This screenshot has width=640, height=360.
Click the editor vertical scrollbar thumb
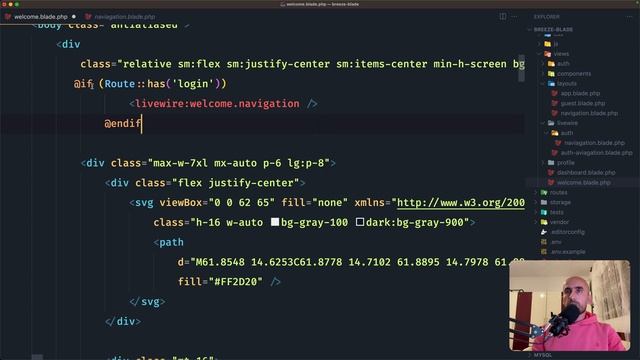coord(521,69)
